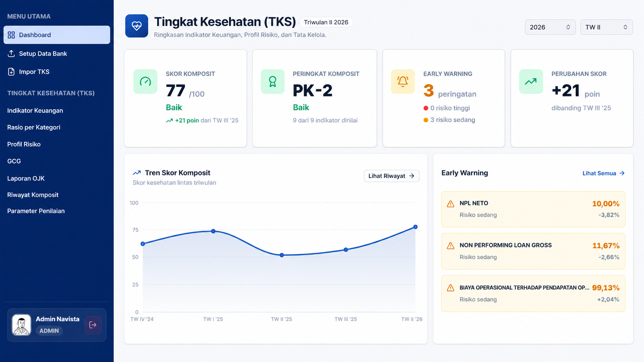Click the 10,00% value on NPL NETO
Viewport: 644px width, 362px height.
point(605,204)
